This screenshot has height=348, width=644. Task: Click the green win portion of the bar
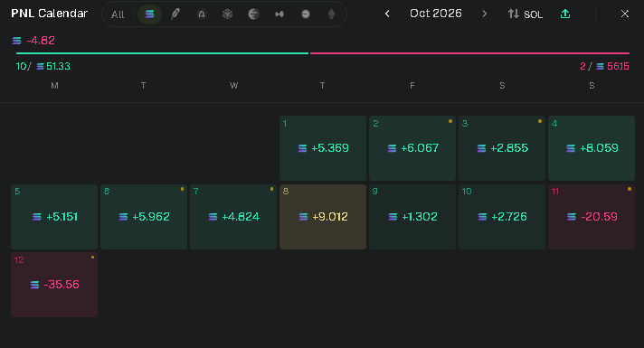click(162, 53)
